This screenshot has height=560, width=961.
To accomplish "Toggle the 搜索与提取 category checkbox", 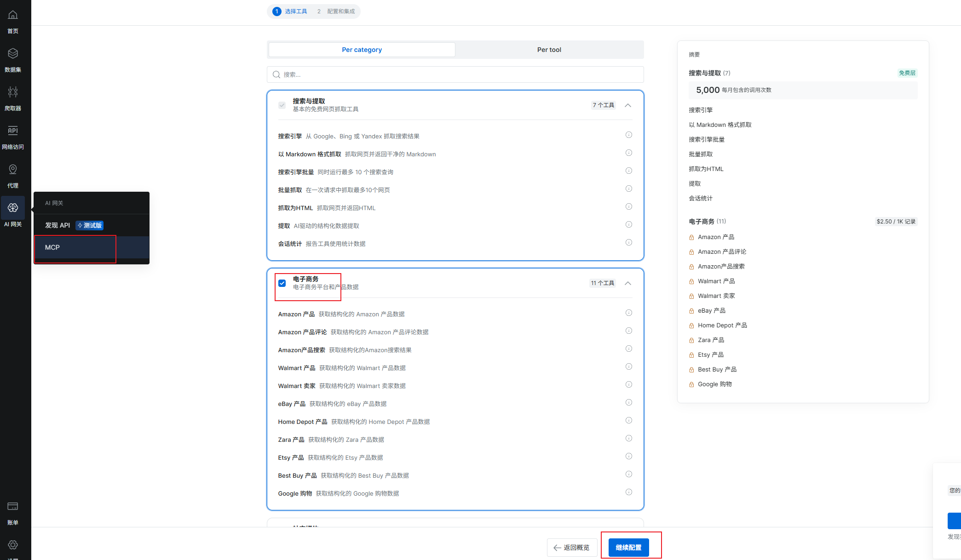I will 282,105.
